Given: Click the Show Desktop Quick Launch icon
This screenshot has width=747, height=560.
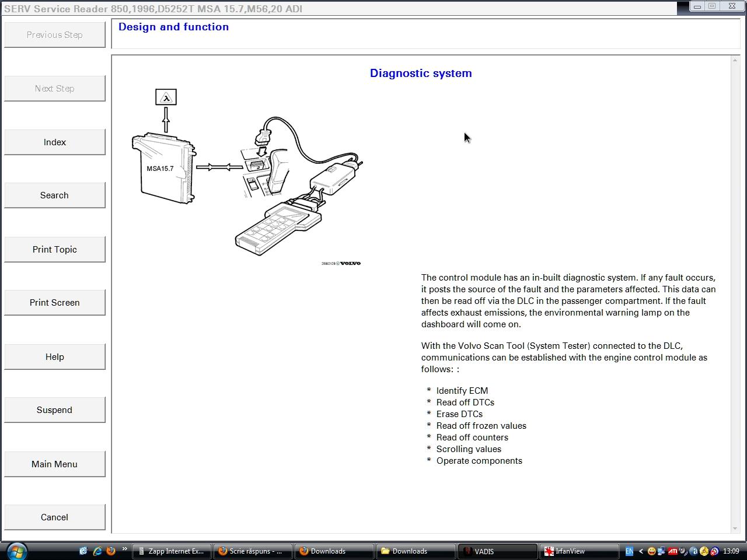Looking at the screenshot, I should [83, 551].
